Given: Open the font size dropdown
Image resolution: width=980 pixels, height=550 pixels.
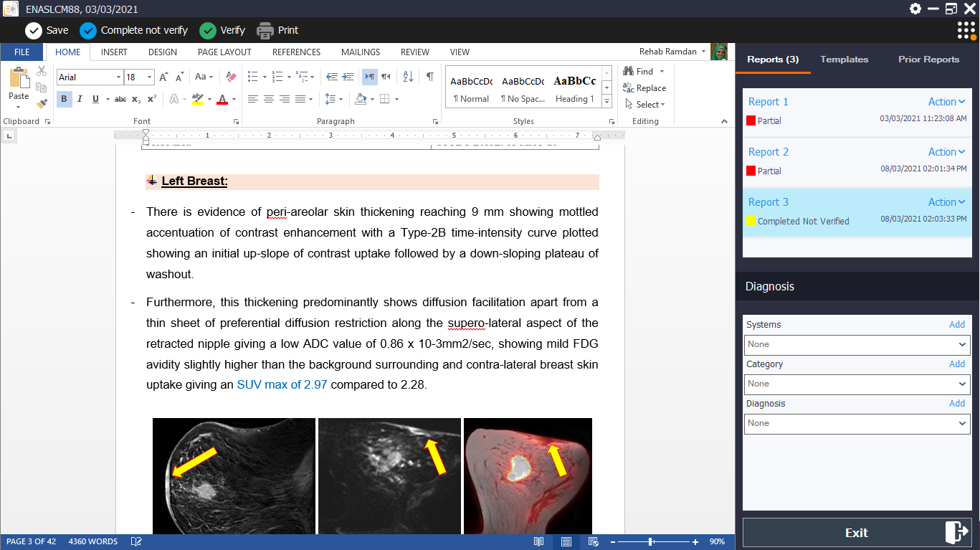Looking at the screenshot, I should coord(150,77).
